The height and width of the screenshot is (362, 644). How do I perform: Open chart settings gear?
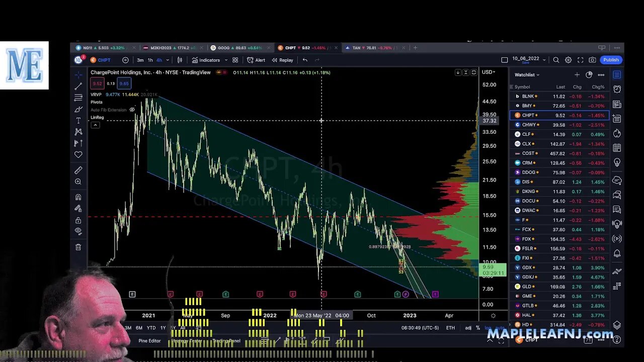tap(568, 60)
